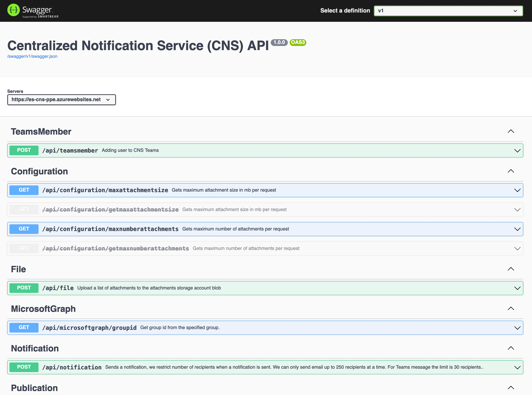The width and height of the screenshot is (532, 395).
Task: Click the Swagger logo icon
Action: (x=13, y=10)
